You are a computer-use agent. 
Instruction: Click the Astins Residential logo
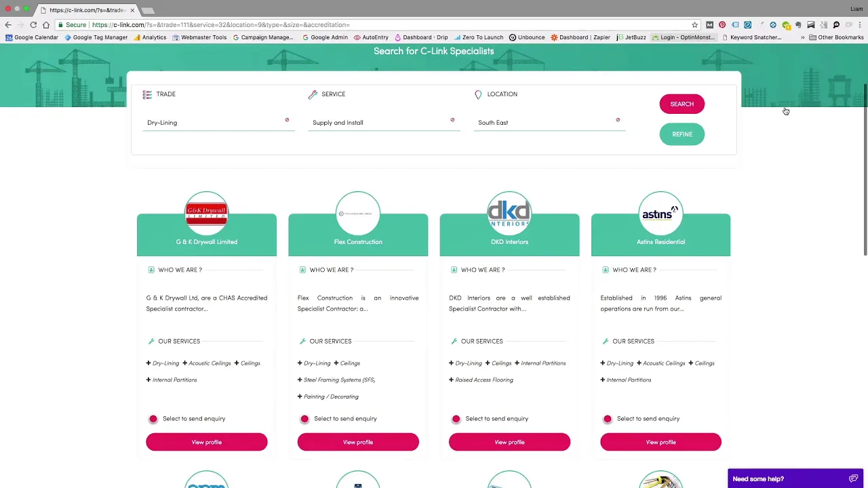point(660,213)
